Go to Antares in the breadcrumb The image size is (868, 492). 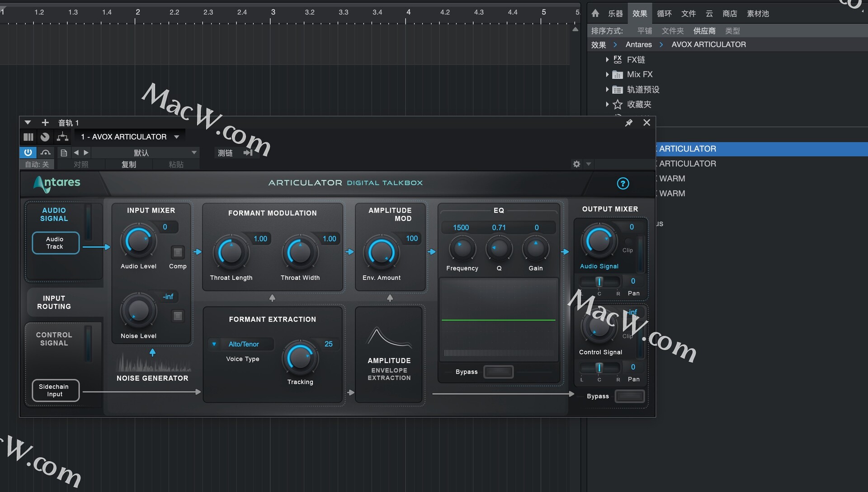638,44
